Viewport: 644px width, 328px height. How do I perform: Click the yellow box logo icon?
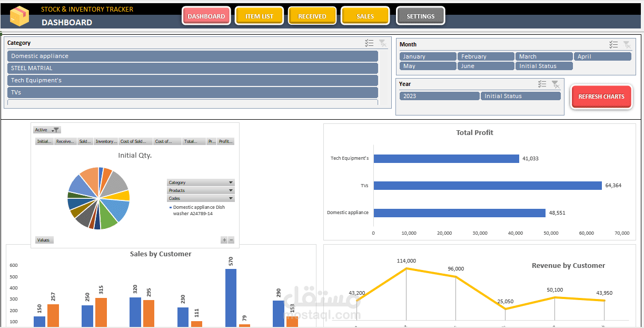coord(19,15)
